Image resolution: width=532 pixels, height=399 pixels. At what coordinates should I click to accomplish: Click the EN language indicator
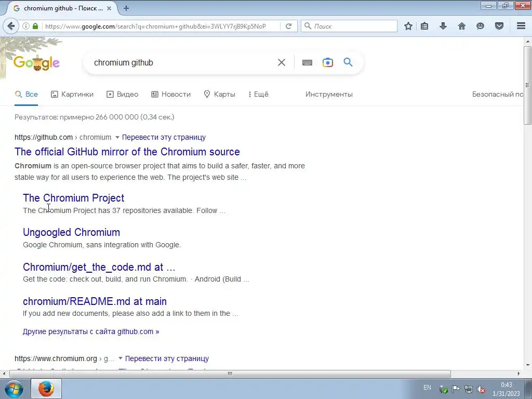click(427, 388)
